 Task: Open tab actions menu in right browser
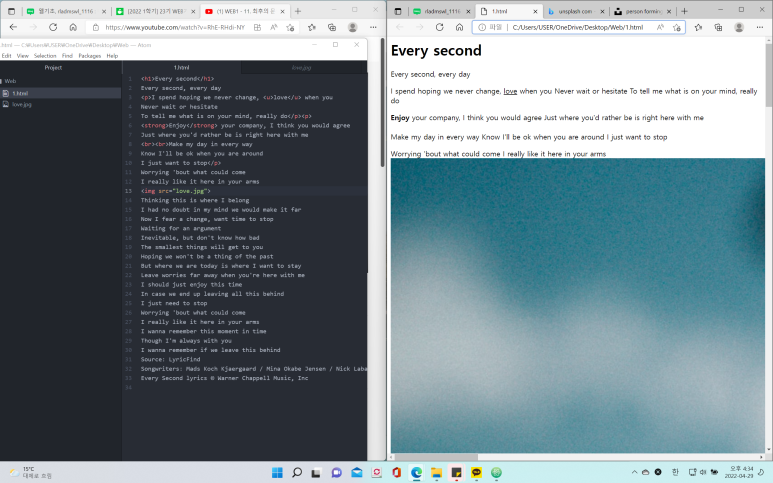[398, 11]
